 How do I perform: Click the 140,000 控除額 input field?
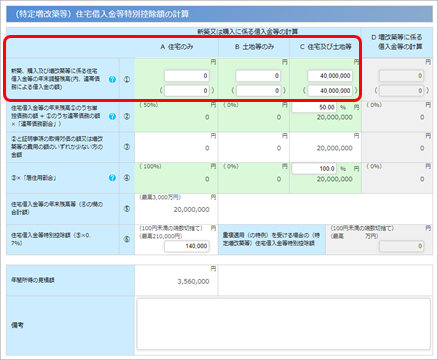(187, 246)
